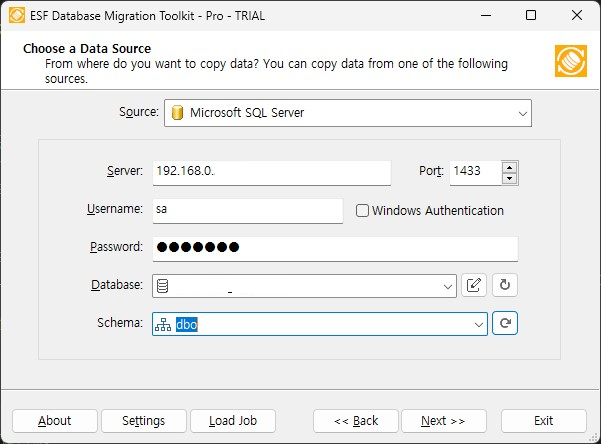Click into the Username field
The image size is (601, 444).
tap(248, 210)
